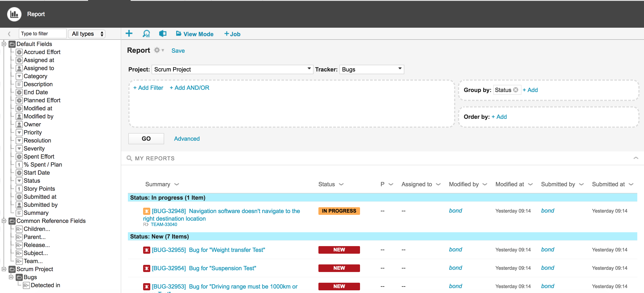Collapse the MY REPORTS section chevron
This screenshot has width=644, height=293.
coord(636,158)
